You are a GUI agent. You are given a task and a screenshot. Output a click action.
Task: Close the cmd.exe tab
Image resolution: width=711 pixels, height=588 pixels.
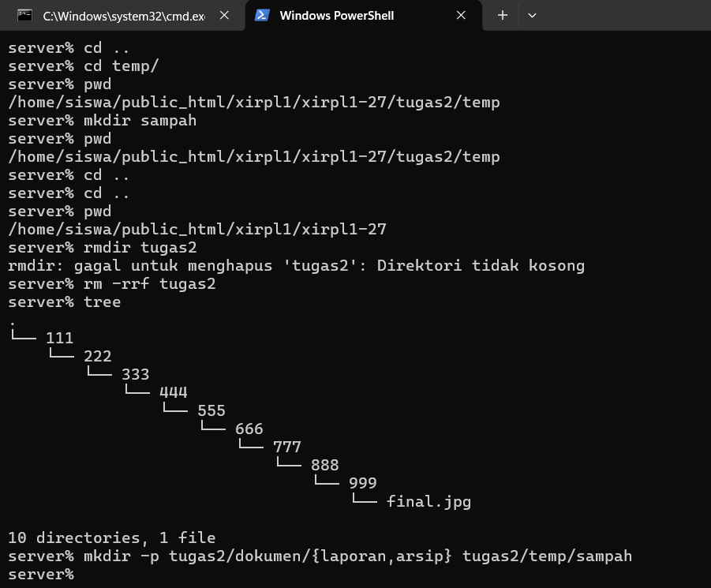click(224, 16)
